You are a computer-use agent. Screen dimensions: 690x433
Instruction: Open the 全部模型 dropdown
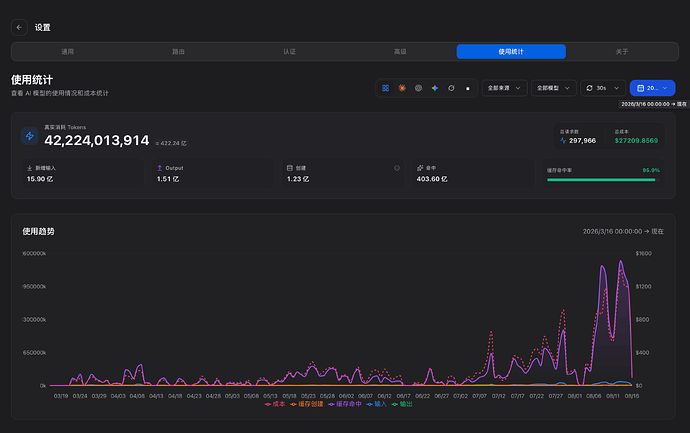pos(554,88)
